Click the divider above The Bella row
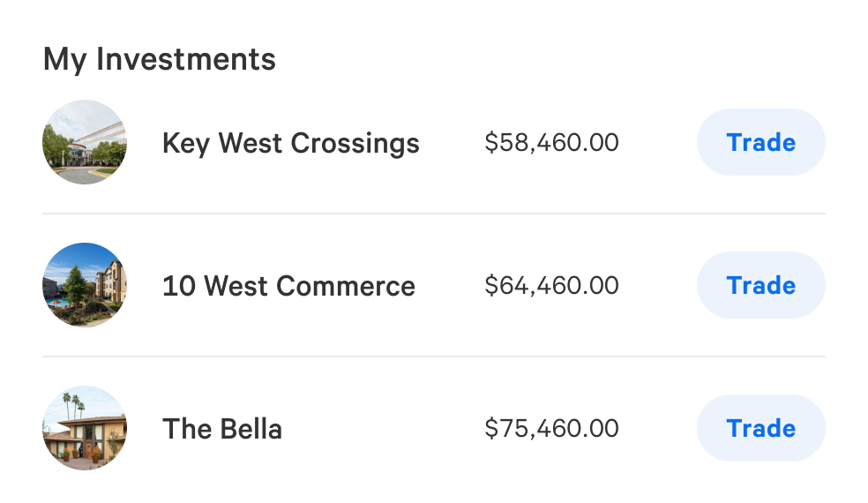Image resolution: width=868 pixels, height=503 pixels. coord(434,357)
